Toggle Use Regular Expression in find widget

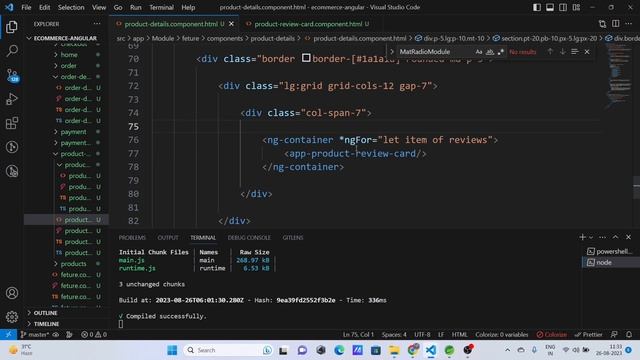501,52
